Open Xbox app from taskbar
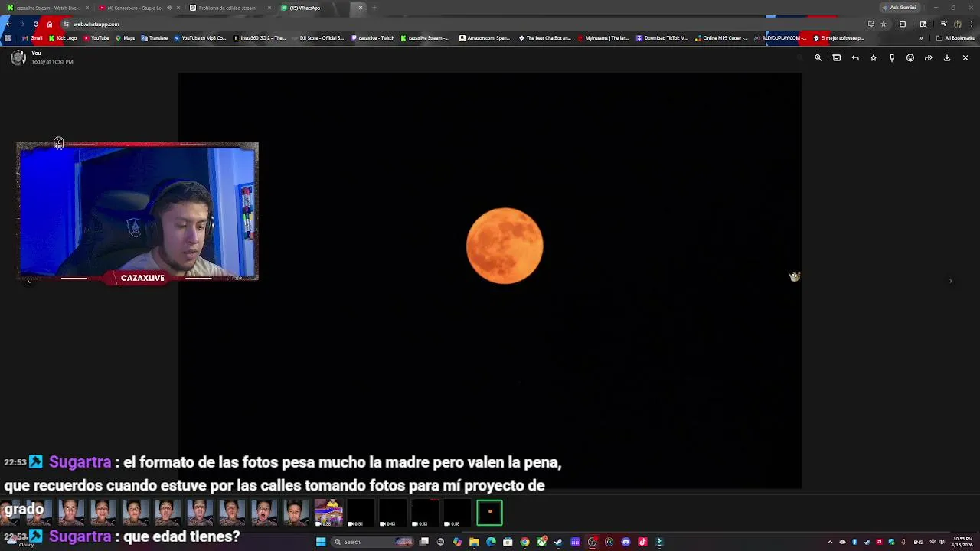980x551 pixels. [542, 542]
